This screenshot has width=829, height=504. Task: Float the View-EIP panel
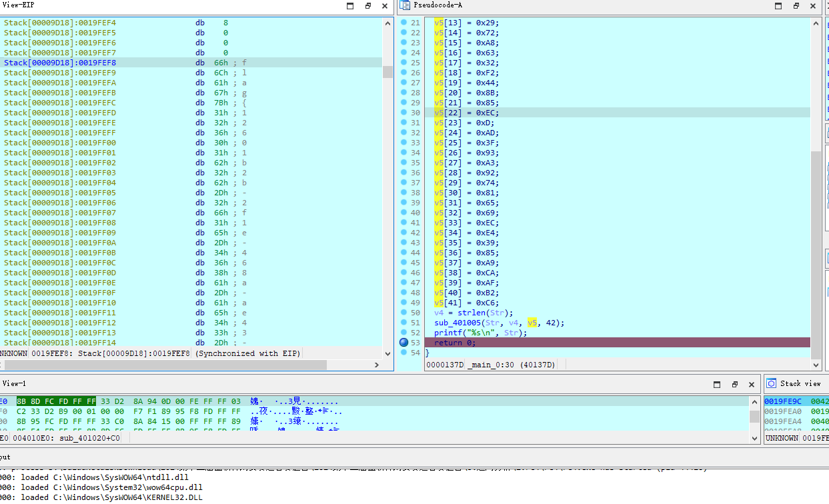pyautogui.click(x=368, y=5)
